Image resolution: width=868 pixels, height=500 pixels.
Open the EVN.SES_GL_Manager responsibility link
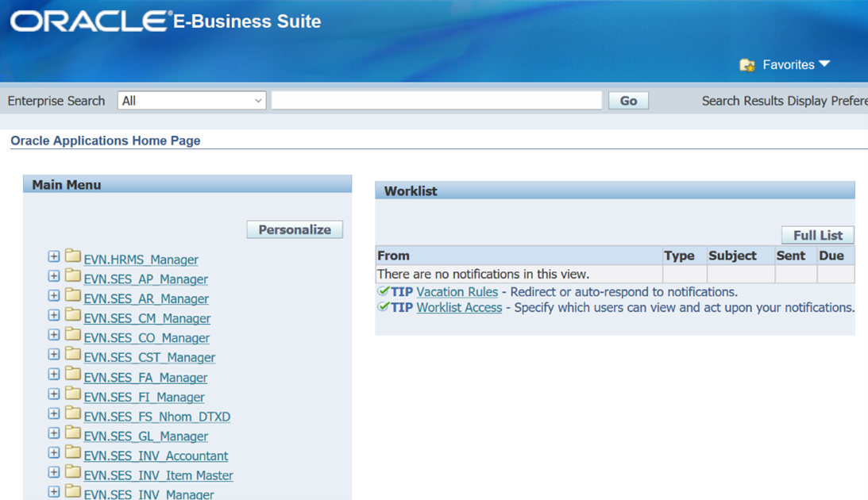tap(146, 437)
